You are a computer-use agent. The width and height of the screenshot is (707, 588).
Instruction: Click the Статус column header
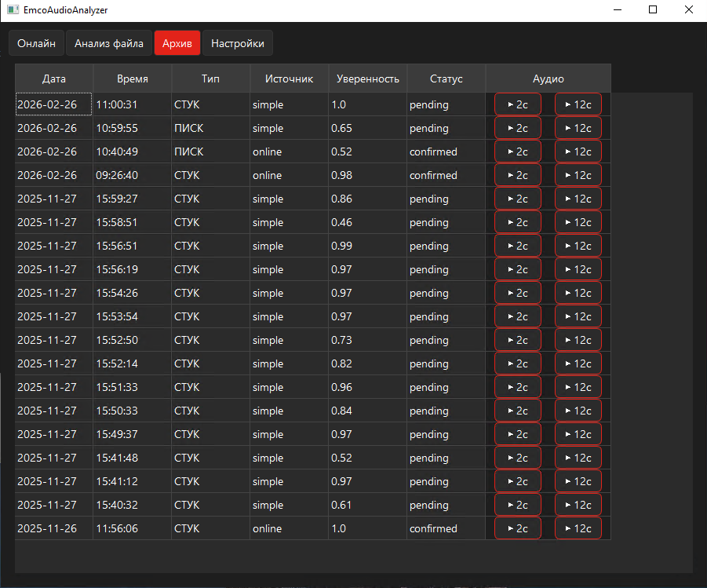click(446, 79)
